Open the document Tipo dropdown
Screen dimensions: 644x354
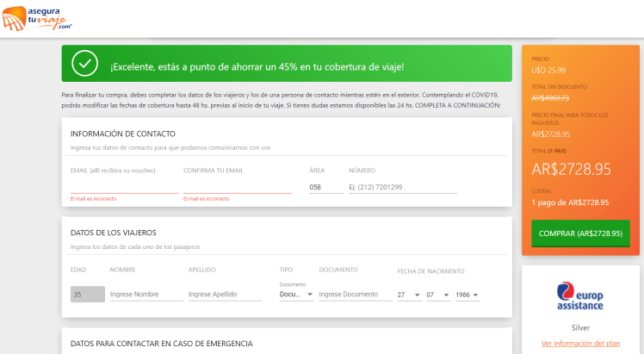(296, 295)
